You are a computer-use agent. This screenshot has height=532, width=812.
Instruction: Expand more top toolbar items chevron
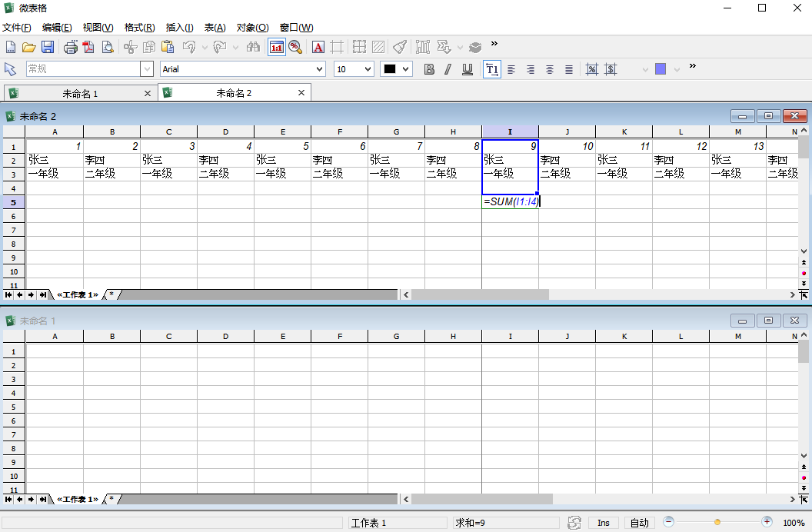(x=494, y=44)
